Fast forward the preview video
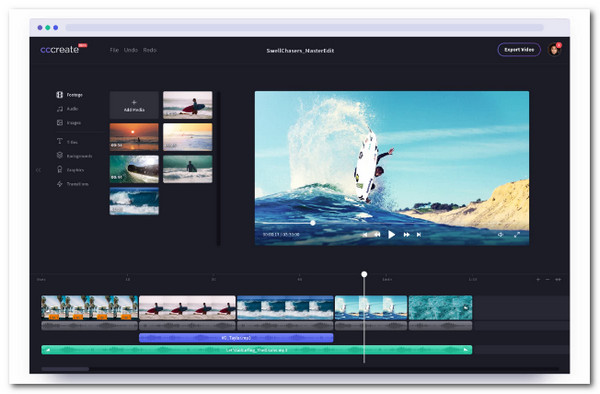The height and width of the screenshot is (394, 600). tap(406, 234)
